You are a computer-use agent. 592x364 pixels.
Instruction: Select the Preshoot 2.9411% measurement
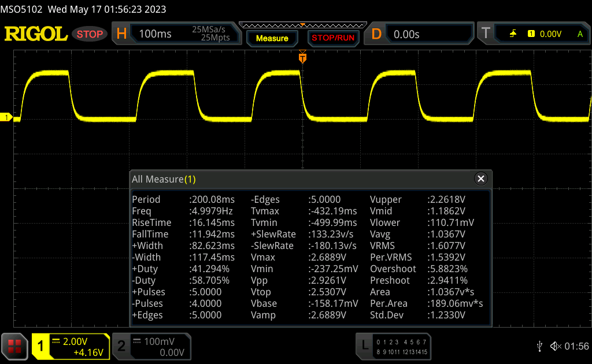coord(419,280)
